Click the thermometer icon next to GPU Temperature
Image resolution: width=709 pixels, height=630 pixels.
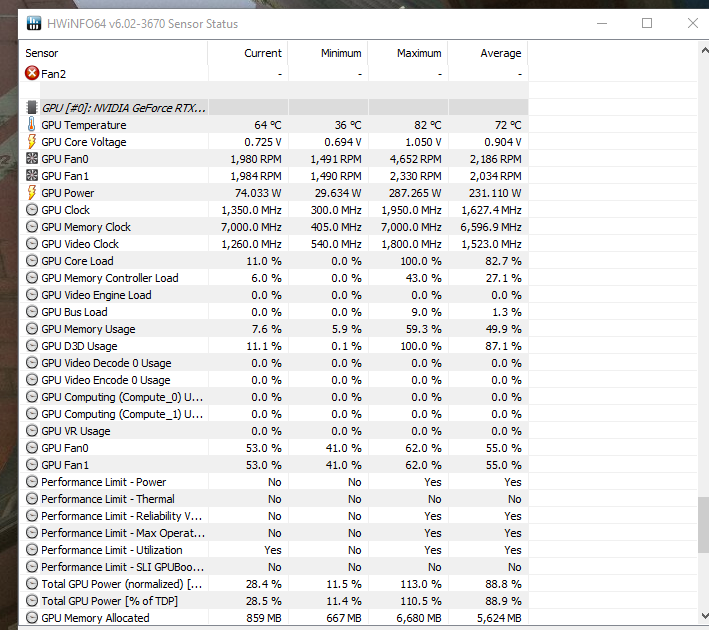pyautogui.click(x=31, y=124)
